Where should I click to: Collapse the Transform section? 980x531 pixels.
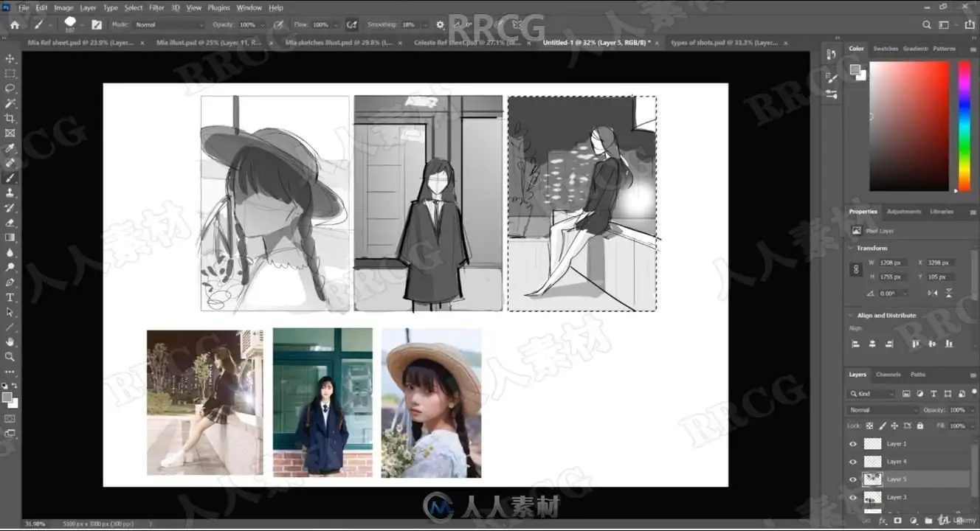coord(850,248)
